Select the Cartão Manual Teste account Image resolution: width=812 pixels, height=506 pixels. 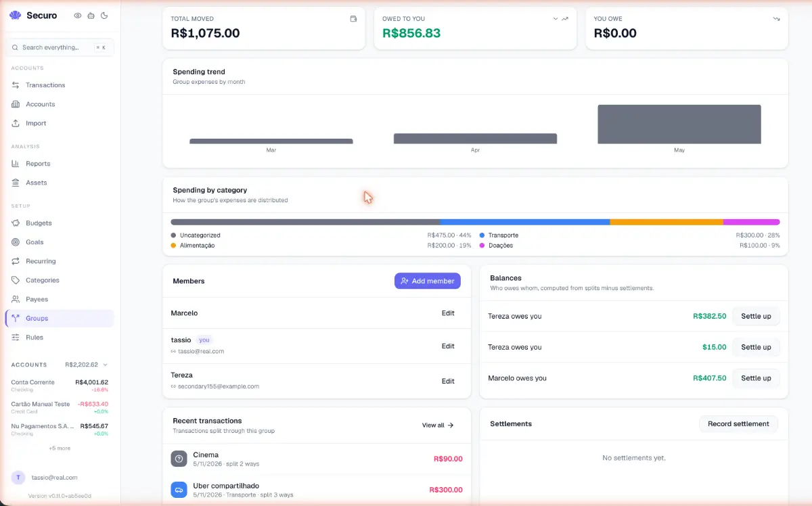point(60,407)
